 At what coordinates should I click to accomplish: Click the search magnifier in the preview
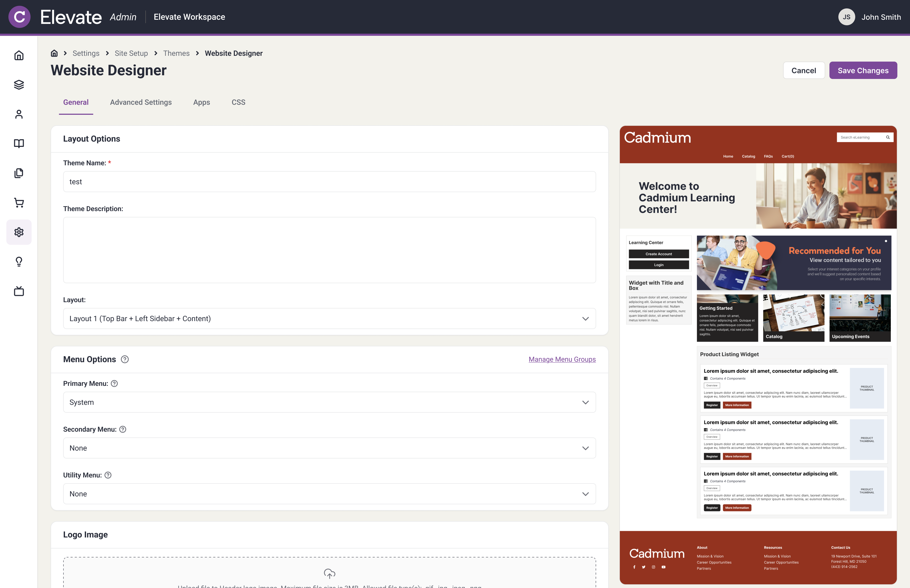tap(888, 137)
